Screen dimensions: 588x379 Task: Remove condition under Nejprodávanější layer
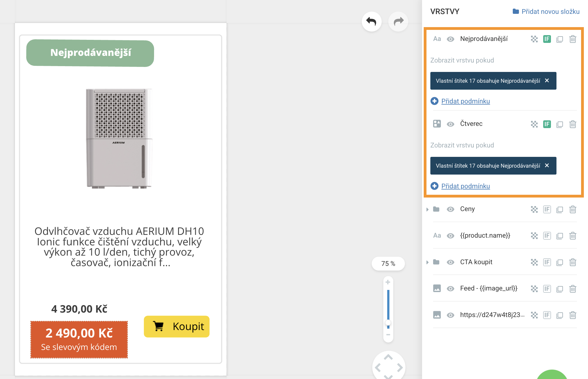tap(547, 81)
